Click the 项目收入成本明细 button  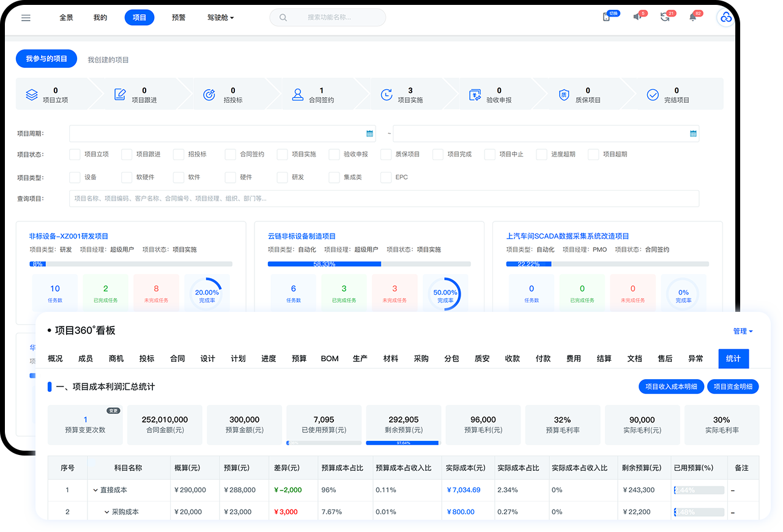tap(671, 386)
